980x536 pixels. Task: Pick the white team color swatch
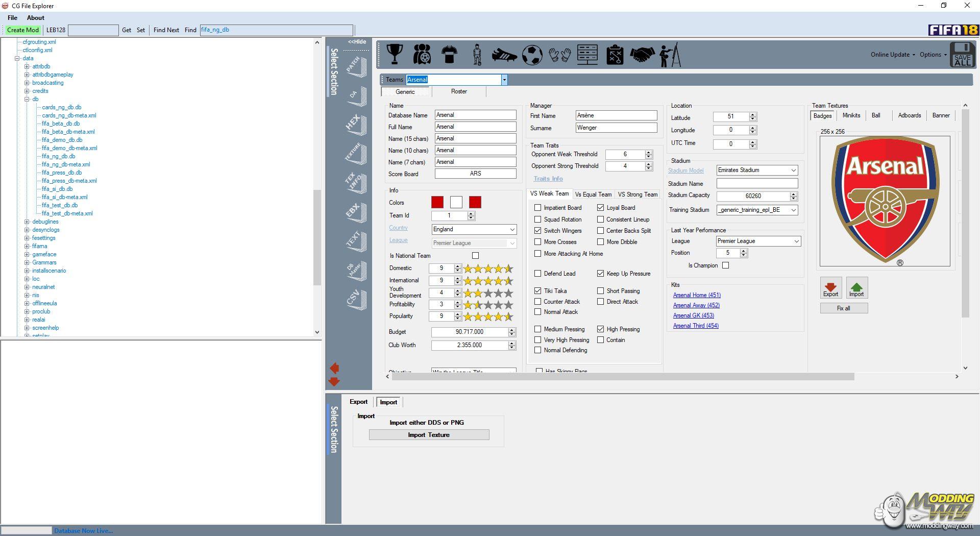point(456,202)
